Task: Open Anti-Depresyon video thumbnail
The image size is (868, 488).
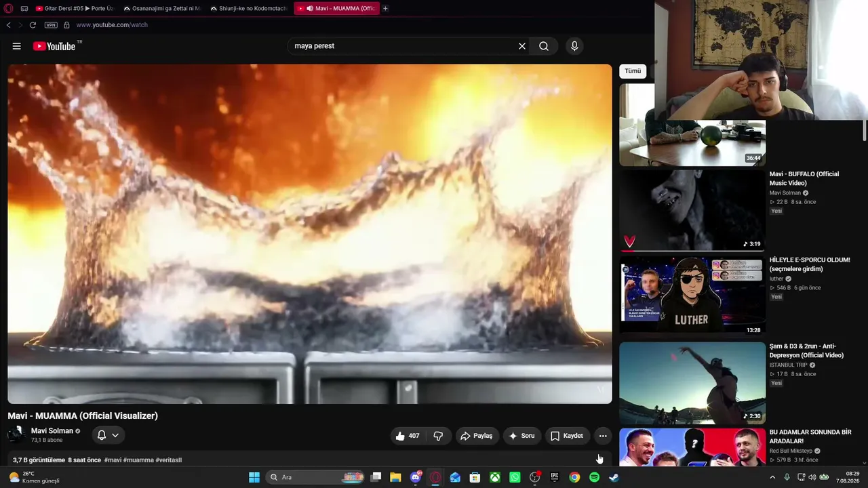Action: click(692, 382)
